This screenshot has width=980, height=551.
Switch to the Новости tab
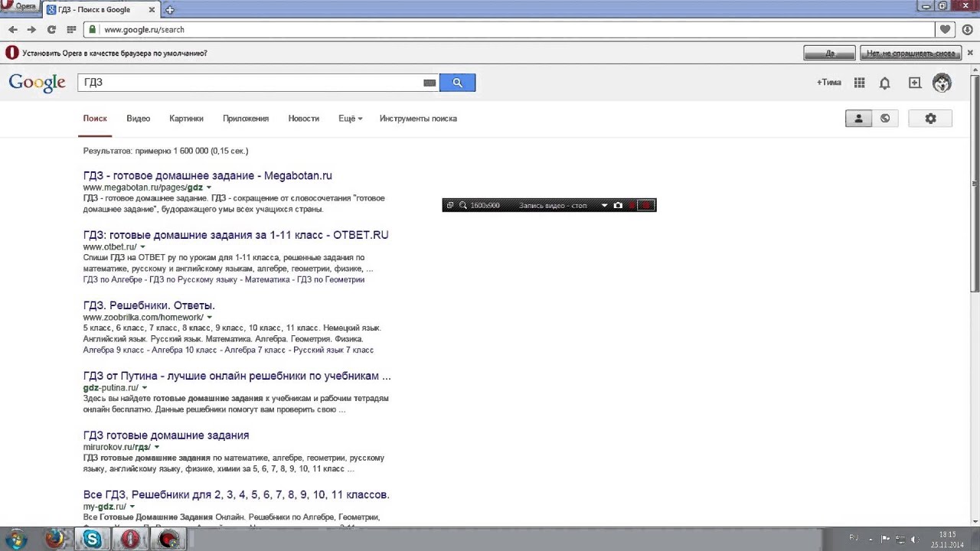[x=303, y=119]
